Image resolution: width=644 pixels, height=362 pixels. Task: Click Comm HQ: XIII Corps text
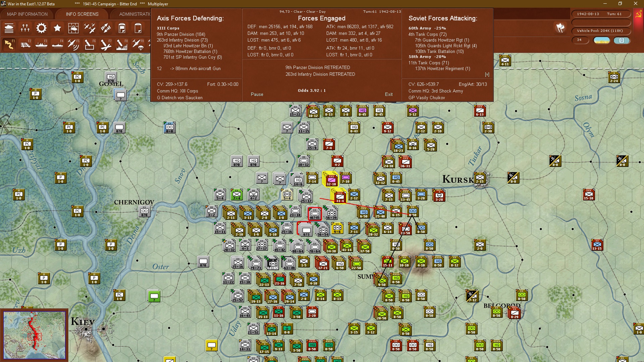(x=177, y=91)
